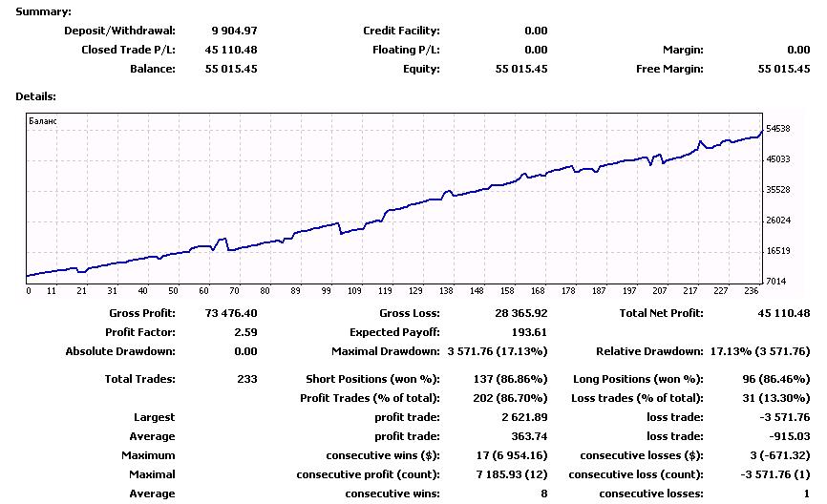
Task: Click the 21 tick on the chart x-axis
Action: coord(81,290)
